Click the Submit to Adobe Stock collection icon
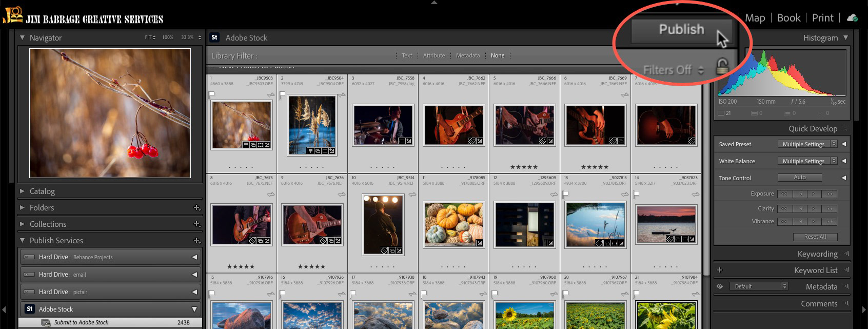The height and width of the screenshot is (329, 868). click(x=46, y=323)
